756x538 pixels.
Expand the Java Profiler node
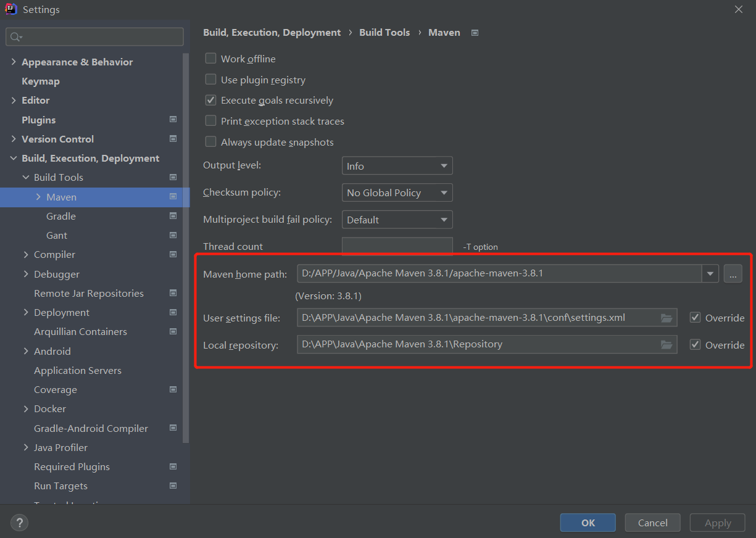26,447
